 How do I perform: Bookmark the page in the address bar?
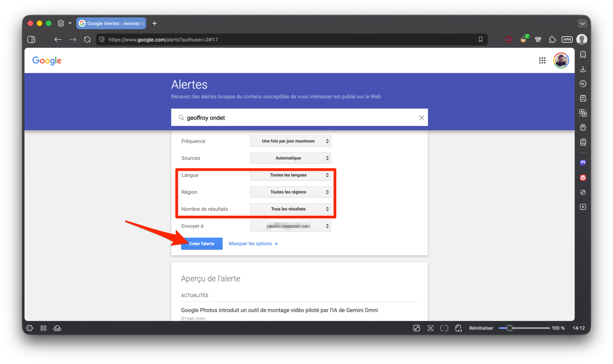(x=481, y=40)
